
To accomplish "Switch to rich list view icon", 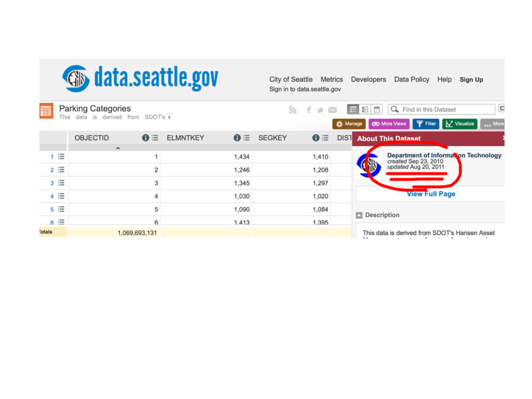I will [x=365, y=109].
